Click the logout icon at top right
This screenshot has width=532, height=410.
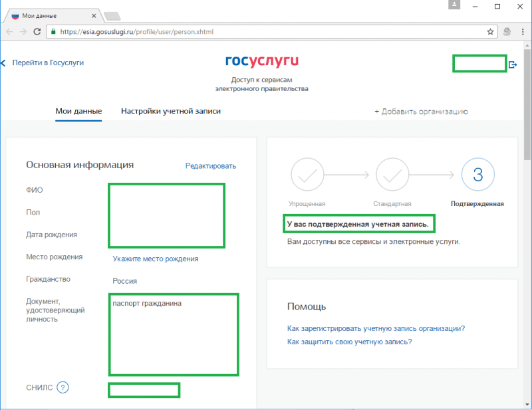point(513,64)
